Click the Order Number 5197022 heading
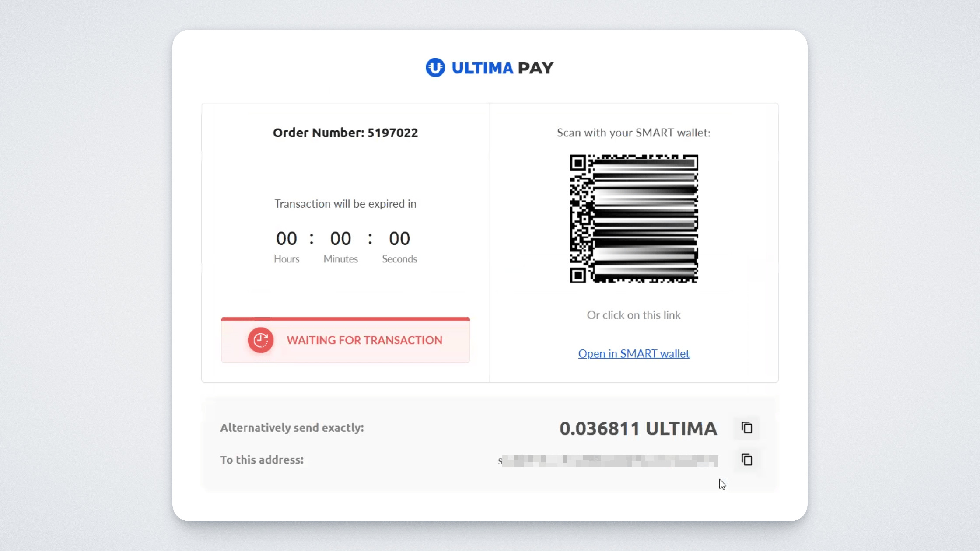Image resolution: width=980 pixels, height=551 pixels. 345,133
